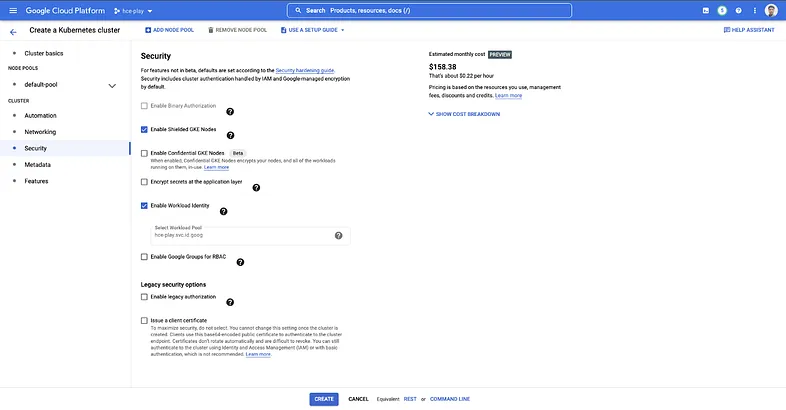The image size is (786, 410).
Task: Open equivalent REST link
Action: pyautogui.click(x=410, y=399)
